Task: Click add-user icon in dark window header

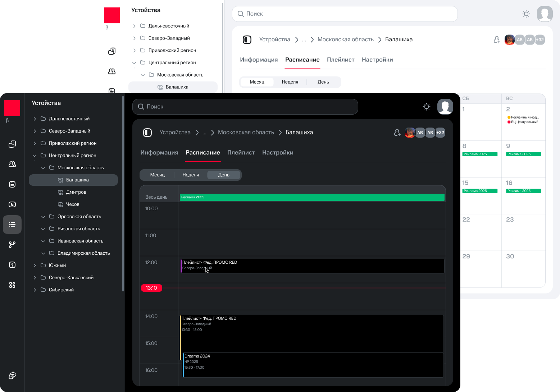Action: pyautogui.click(x=397, y=133)
